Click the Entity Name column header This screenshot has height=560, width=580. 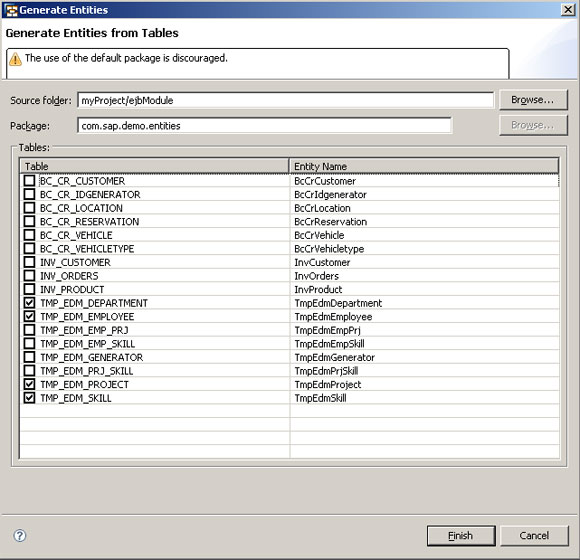[424, 166]
